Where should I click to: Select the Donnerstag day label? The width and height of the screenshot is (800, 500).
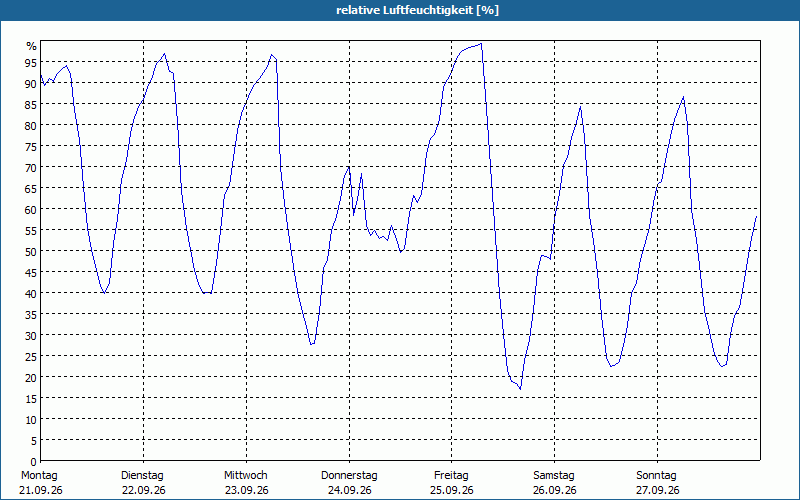coord(349,475)
